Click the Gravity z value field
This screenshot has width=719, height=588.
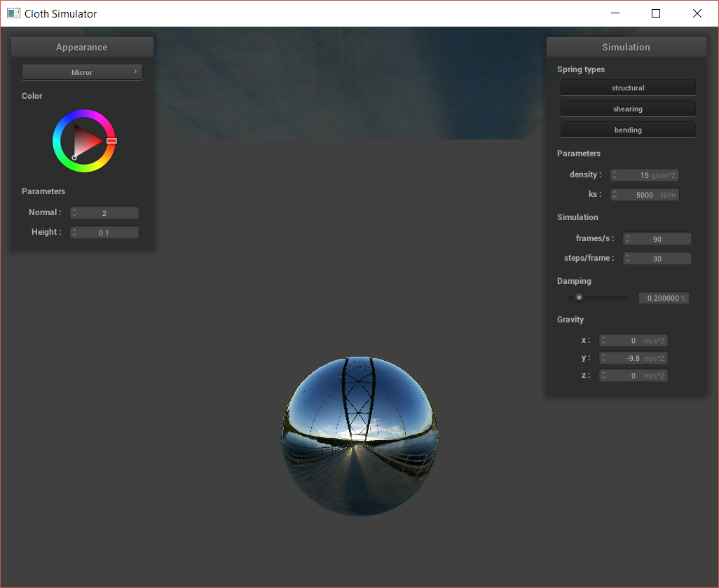pos(634,376)
